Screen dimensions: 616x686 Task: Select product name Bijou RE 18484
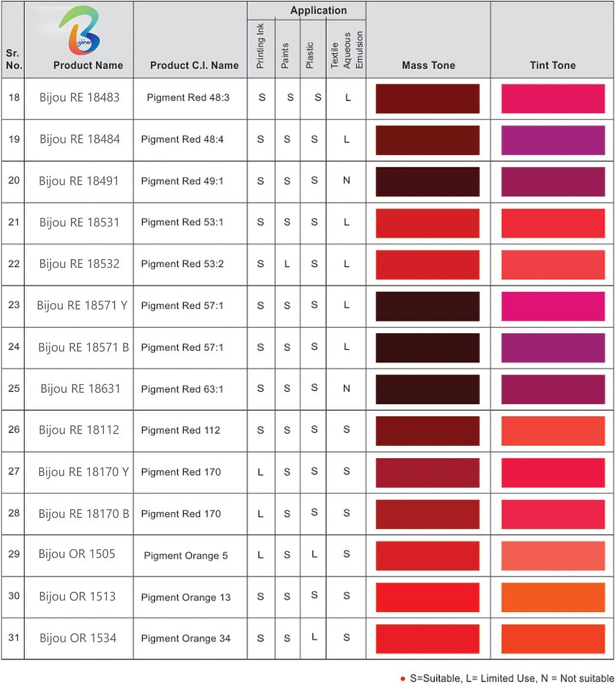coord(79,139)
